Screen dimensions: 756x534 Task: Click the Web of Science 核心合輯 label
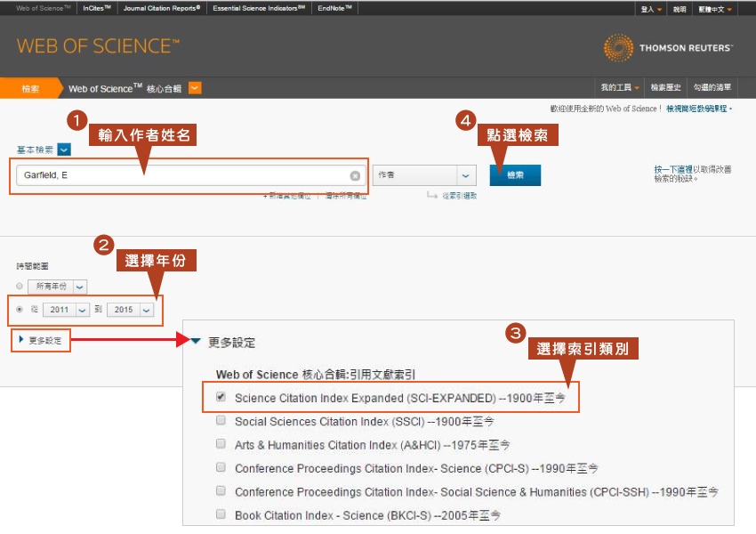coord(125,88)
